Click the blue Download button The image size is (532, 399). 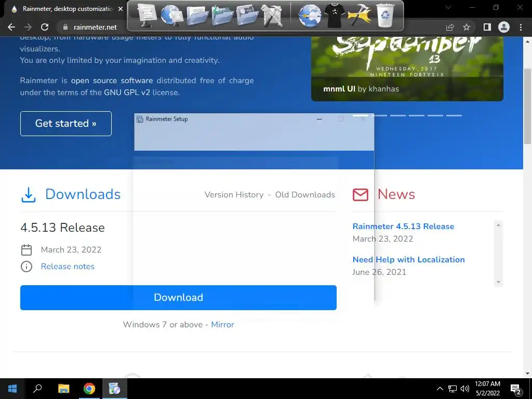tap(179, 298)
